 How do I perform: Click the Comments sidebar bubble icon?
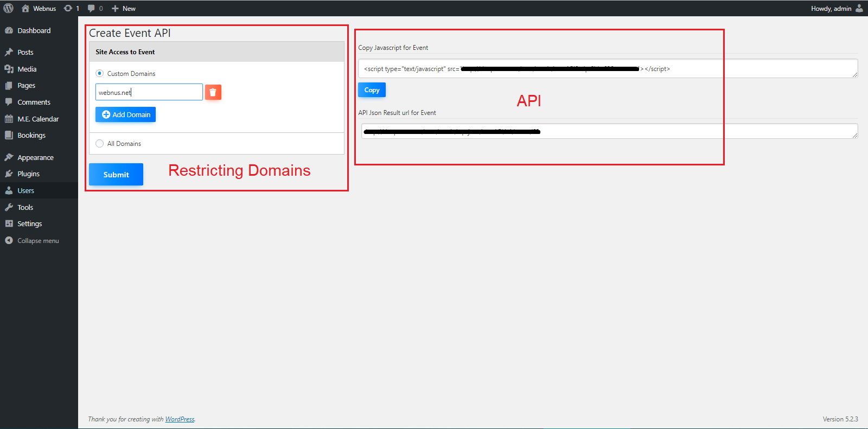coord(9,102)
